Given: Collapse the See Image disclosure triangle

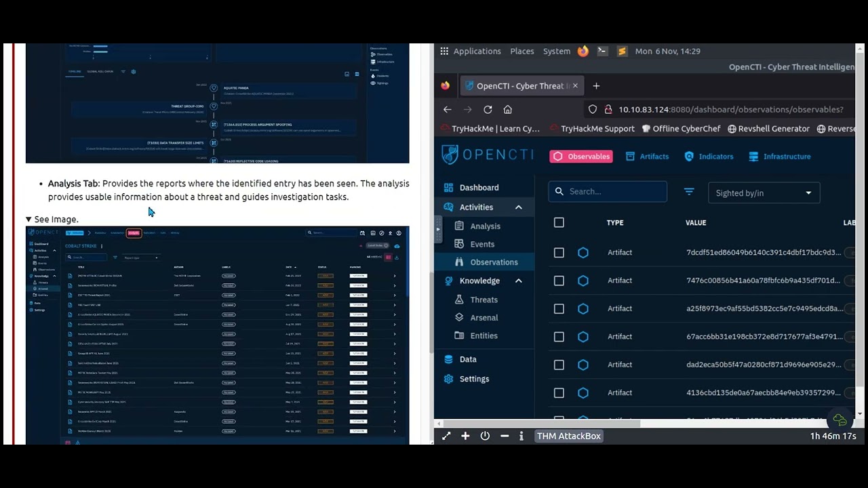Looking at the screenshot, I should pos(28,219).
